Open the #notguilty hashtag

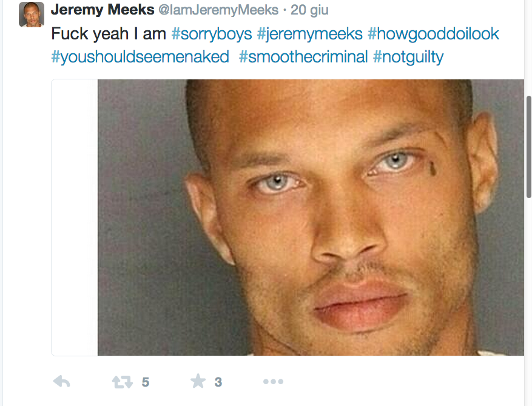tap(408, 57)
